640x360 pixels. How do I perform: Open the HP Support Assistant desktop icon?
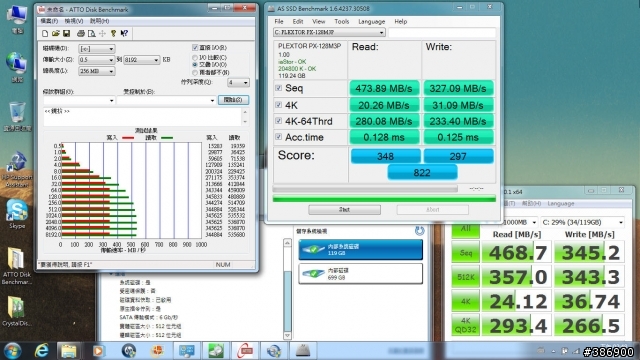tap(17, 170)
